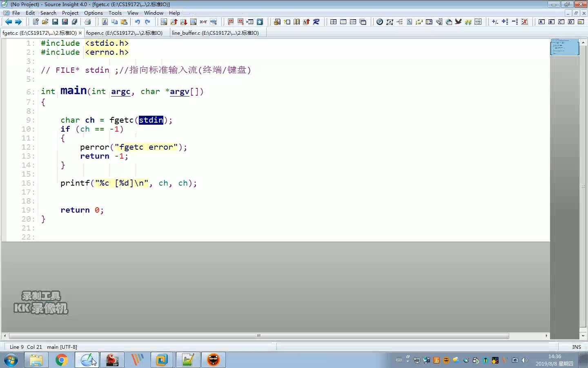Open the Tools menu

coord(115,13)
